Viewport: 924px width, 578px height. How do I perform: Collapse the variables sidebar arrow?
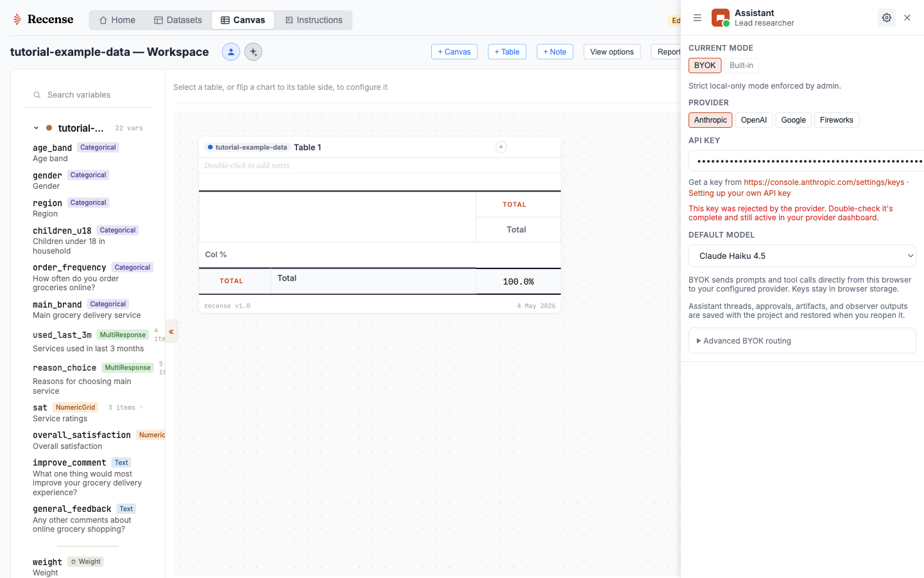pos(171,331)
